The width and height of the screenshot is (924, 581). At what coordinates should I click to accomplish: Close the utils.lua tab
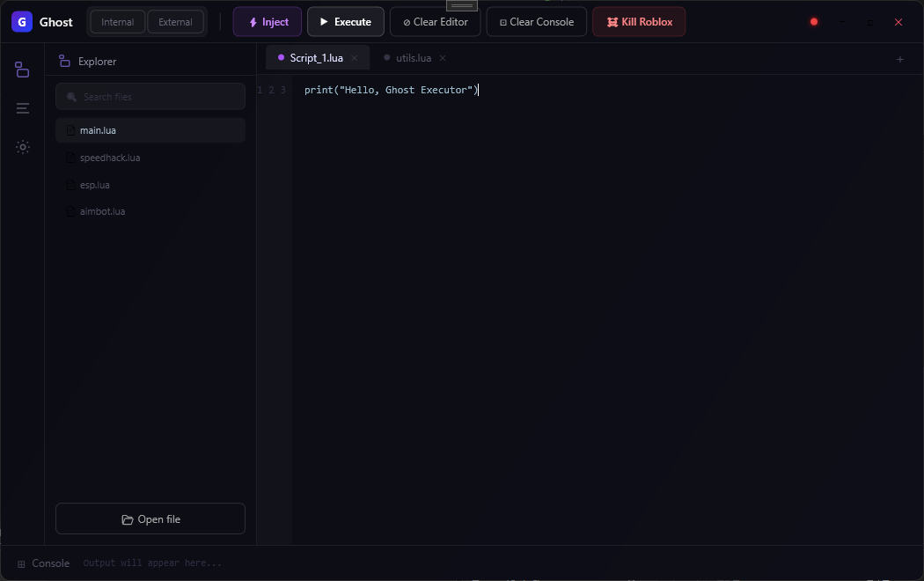click(443, 58)
